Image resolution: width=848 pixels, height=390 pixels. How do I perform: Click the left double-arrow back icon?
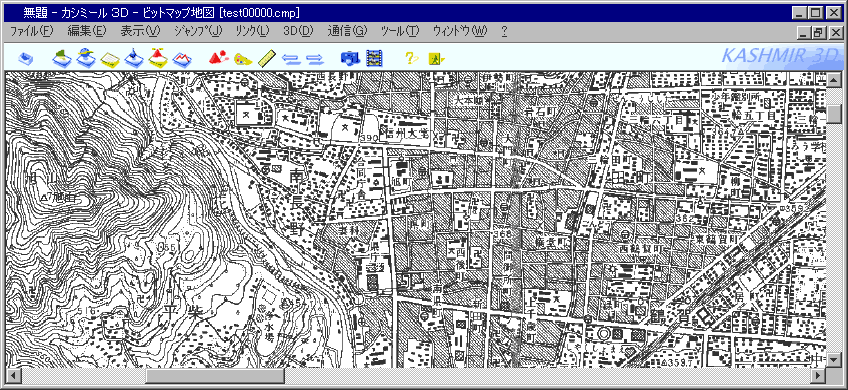[291, 58]
